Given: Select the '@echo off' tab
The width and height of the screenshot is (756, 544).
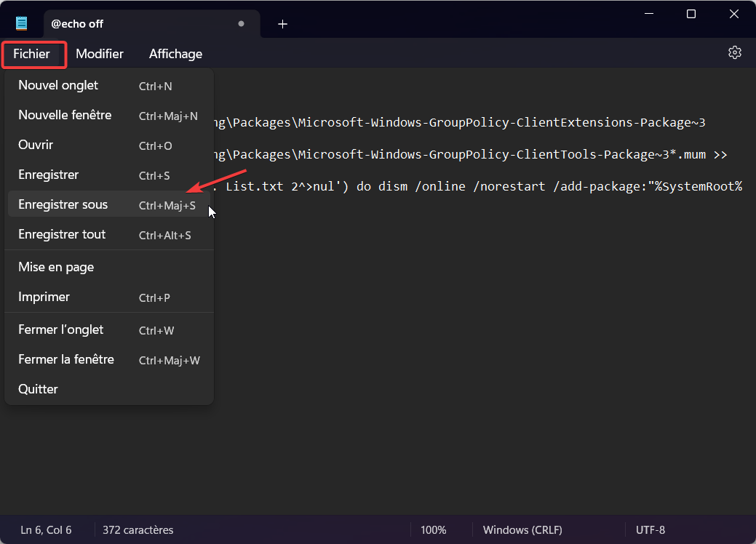Looking at the screenshot, I should (x=152, y=23).
